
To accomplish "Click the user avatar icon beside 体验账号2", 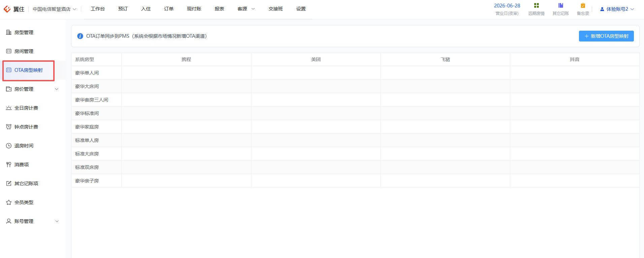I will point(602,9).
